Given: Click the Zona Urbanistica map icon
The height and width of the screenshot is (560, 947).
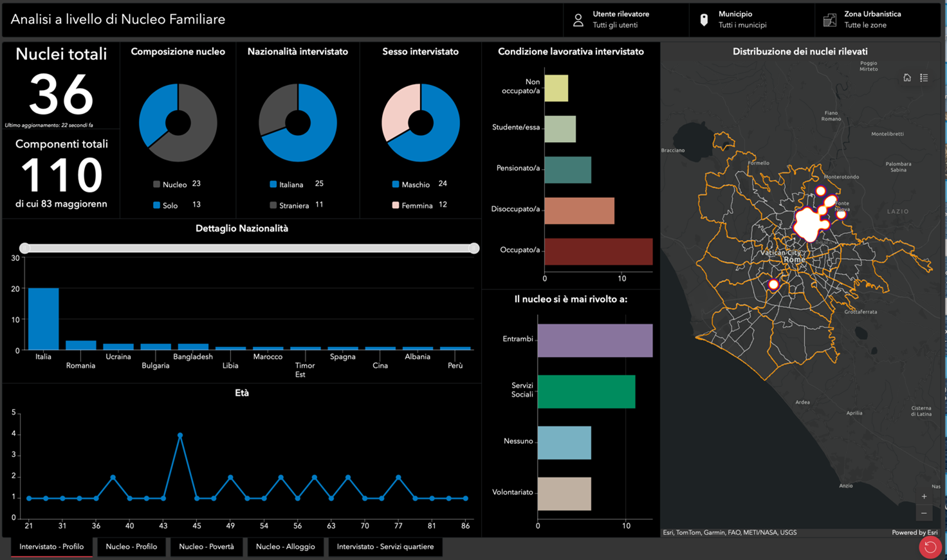Looking at the screenshot, I should 830,20.
